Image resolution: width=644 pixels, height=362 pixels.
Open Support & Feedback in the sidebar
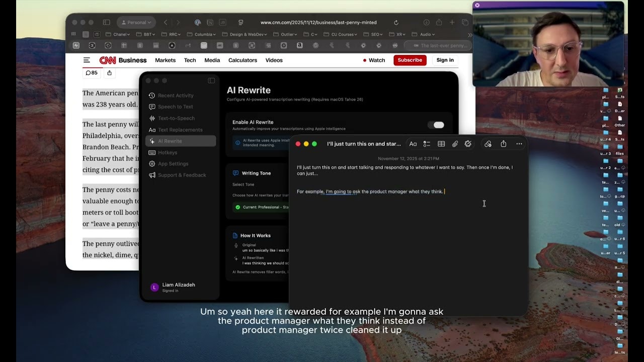click(x=181, y=175)
